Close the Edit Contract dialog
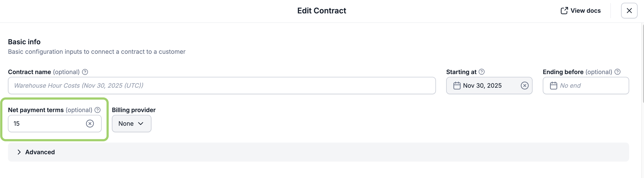Image resolution: width=644 pixels, height=178 pixels. (629, 11)
